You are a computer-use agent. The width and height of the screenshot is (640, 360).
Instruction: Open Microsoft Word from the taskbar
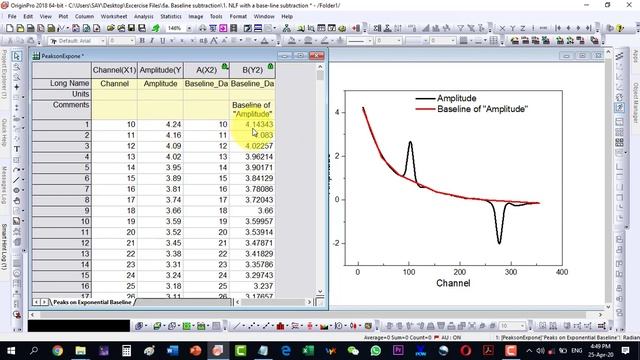point(172,351)
